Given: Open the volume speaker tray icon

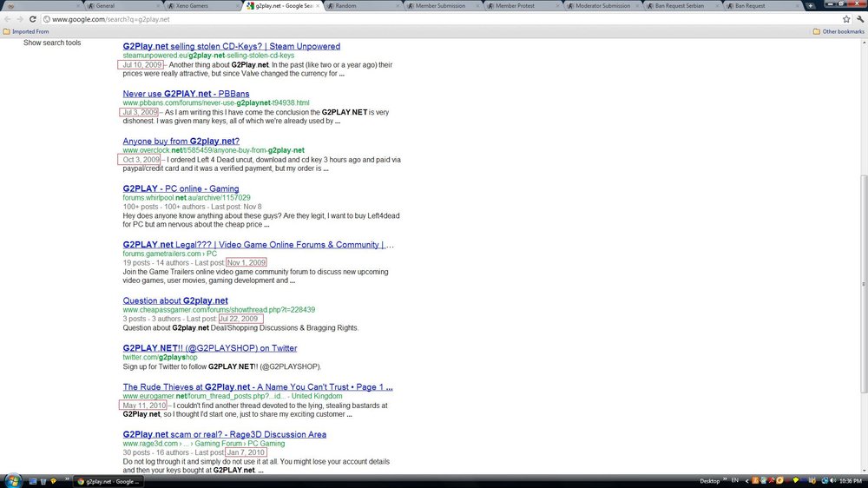Looking at the screenshot, I should [833, 481].
